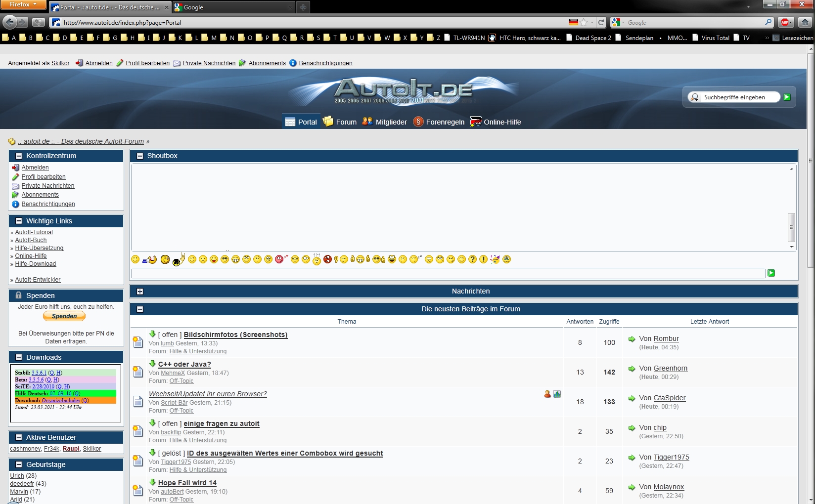Open the Forum navigation tab
Image resolution: width=815 pixels, height=504 pixels.
[340, 122]
